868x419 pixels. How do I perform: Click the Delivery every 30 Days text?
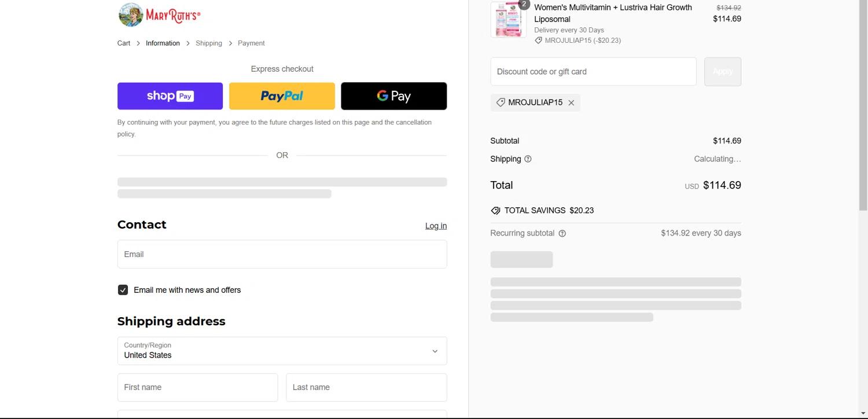point(569,30)
